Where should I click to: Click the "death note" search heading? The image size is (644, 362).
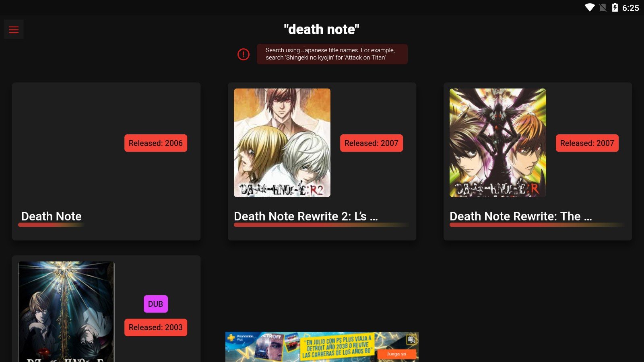point(322,29)
